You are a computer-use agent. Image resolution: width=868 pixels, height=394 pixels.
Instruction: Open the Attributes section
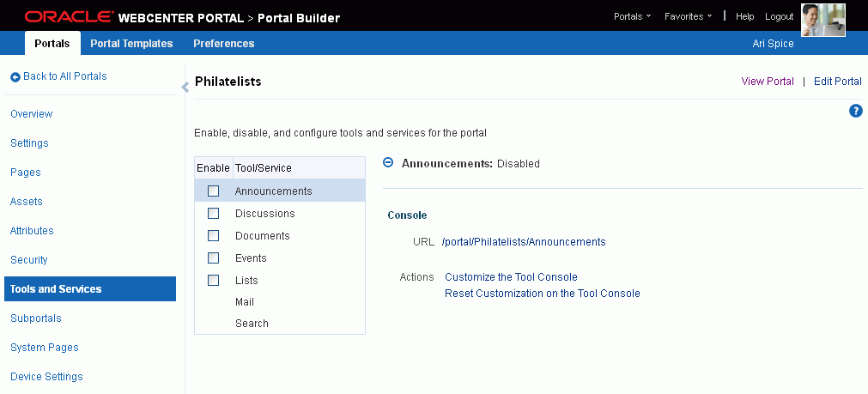coord(32,231)
